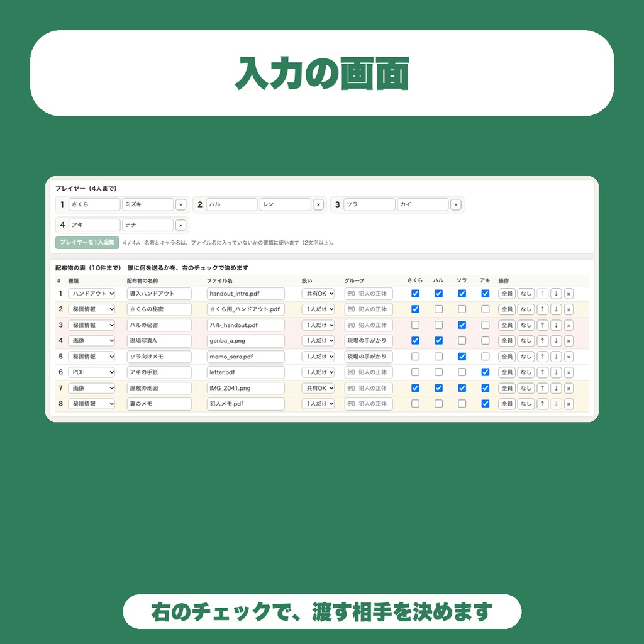The height and width of the screenshot is (644, 644).
Task: Remove player 2 ハル with × button
Action: (x=318, y=204)
